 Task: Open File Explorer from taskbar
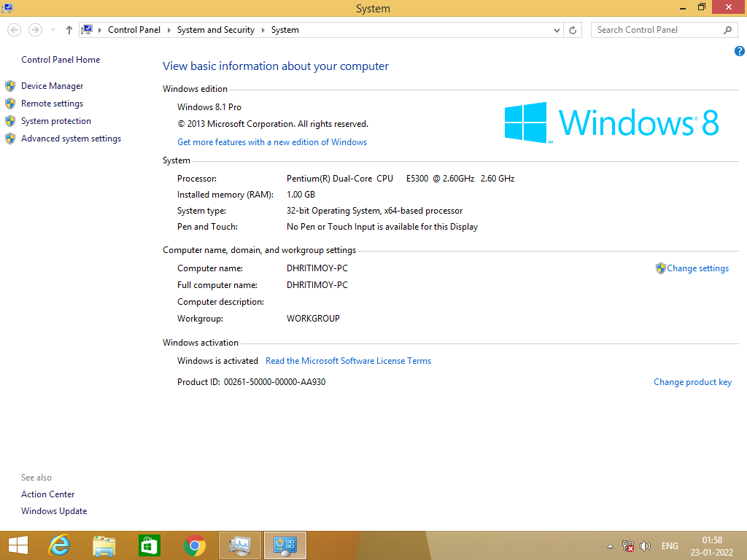pyautogui.click(x=104, y=545)
